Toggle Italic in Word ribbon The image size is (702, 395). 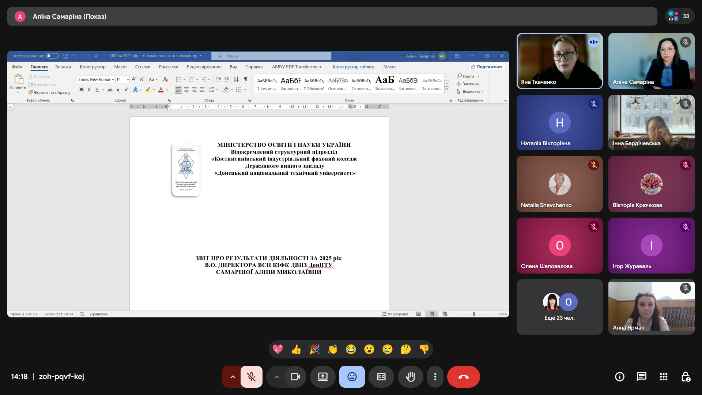(x=89, y=90)
